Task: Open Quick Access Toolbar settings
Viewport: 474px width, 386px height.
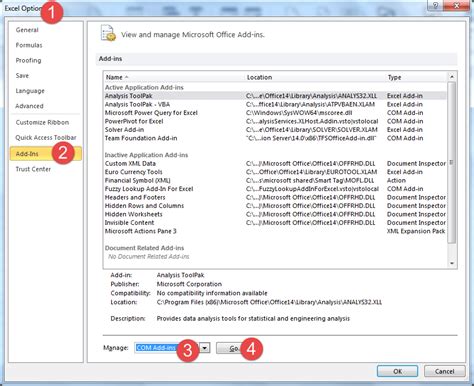Action: [46, 138]
